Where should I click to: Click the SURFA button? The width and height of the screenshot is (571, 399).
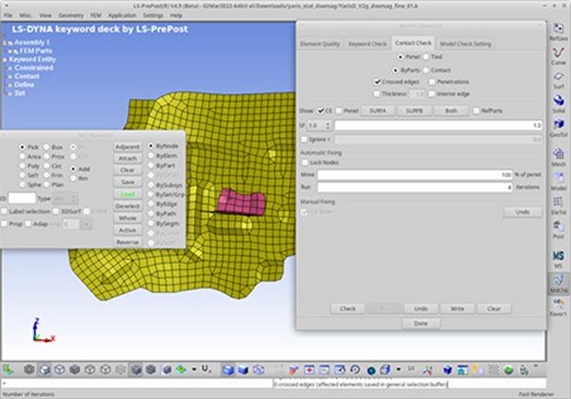click(378, 110)
